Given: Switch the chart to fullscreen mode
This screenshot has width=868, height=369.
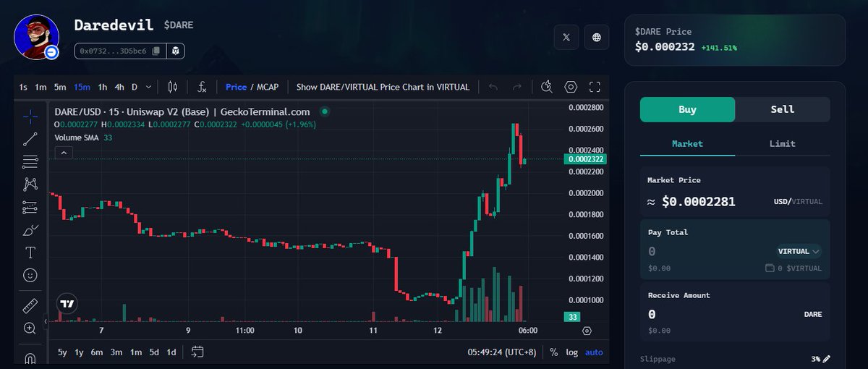Looking at the screenshot, I should coord(595,87).
